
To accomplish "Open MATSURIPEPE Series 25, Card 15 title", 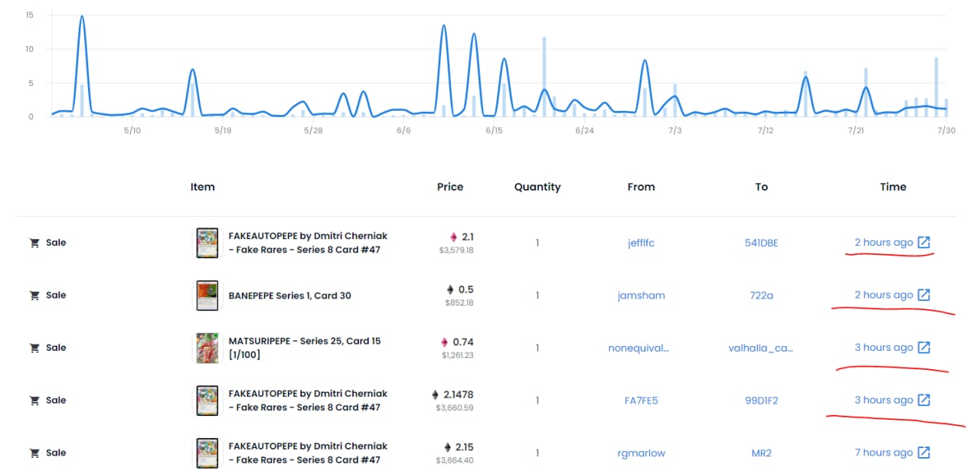I will click(x=305, y=348).
